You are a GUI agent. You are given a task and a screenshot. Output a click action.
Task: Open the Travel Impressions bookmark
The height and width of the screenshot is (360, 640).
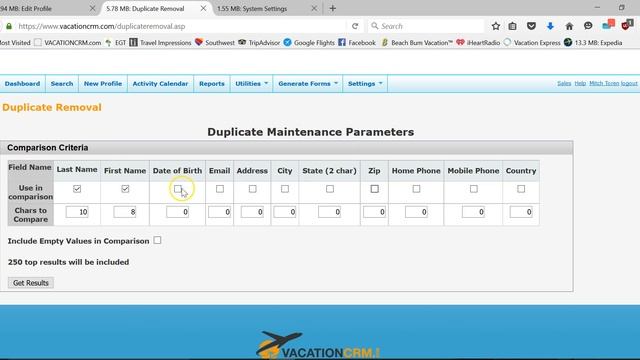[160, 42]
